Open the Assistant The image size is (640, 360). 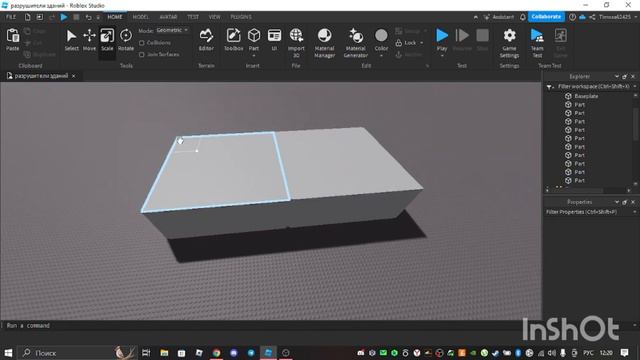tap(499, 17)
